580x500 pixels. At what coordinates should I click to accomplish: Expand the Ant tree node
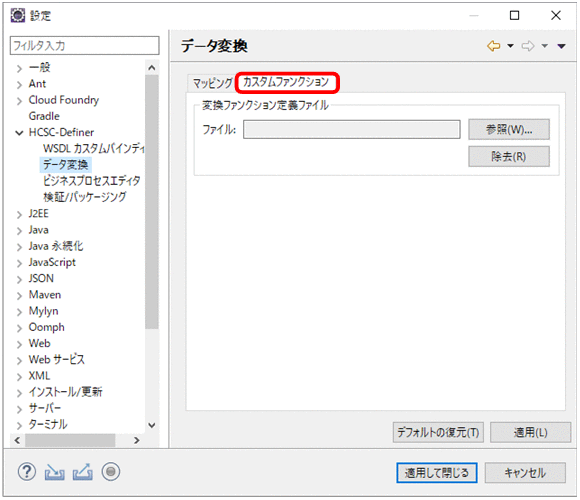click(19, 85)
